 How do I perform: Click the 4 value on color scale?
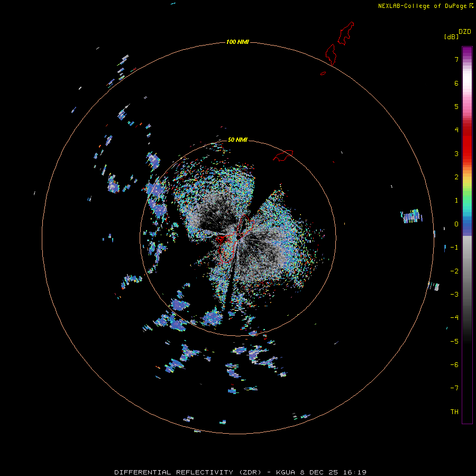456,130
